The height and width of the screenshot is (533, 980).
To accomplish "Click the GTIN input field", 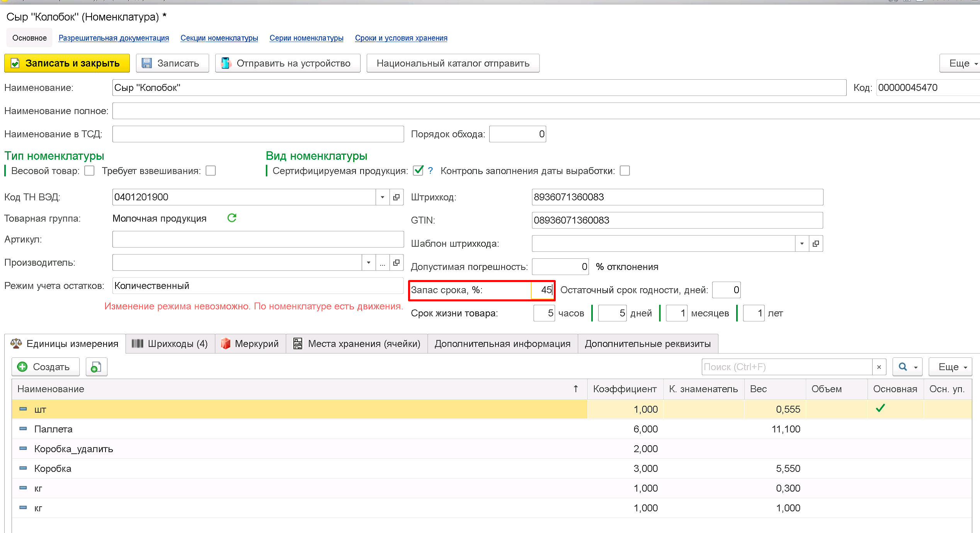I will [x=677, y=220].
